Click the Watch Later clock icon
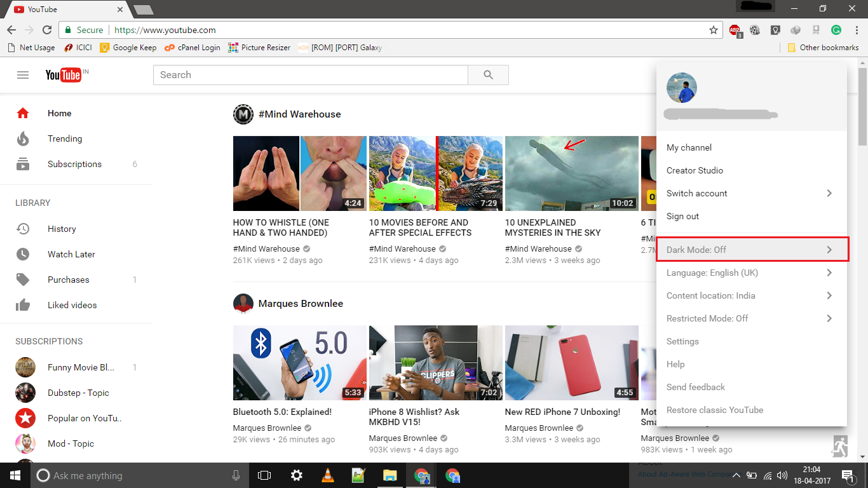Image resolution: width=868 pixels, height=488 pixels. (x=23, y=254)
